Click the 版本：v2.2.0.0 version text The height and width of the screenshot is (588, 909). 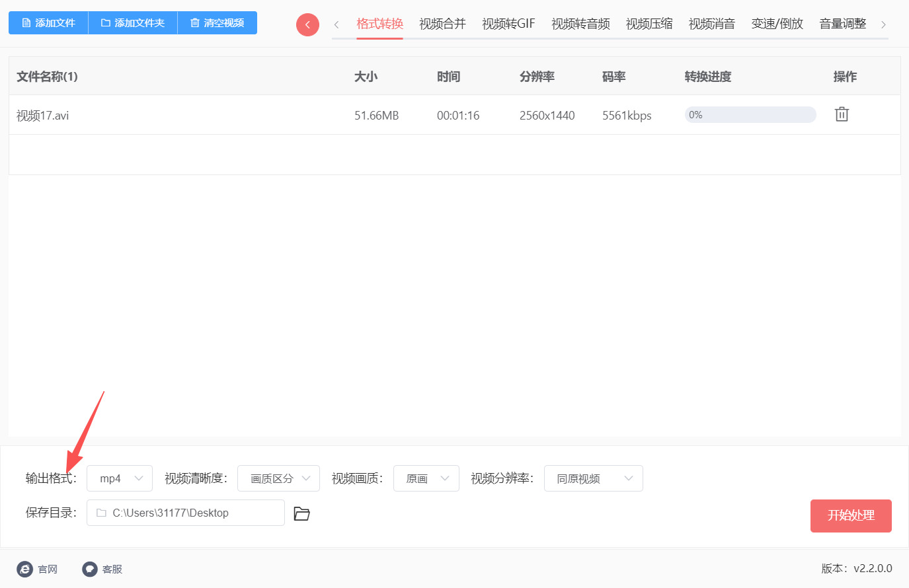pyautogui.click(x=857, y=568)
